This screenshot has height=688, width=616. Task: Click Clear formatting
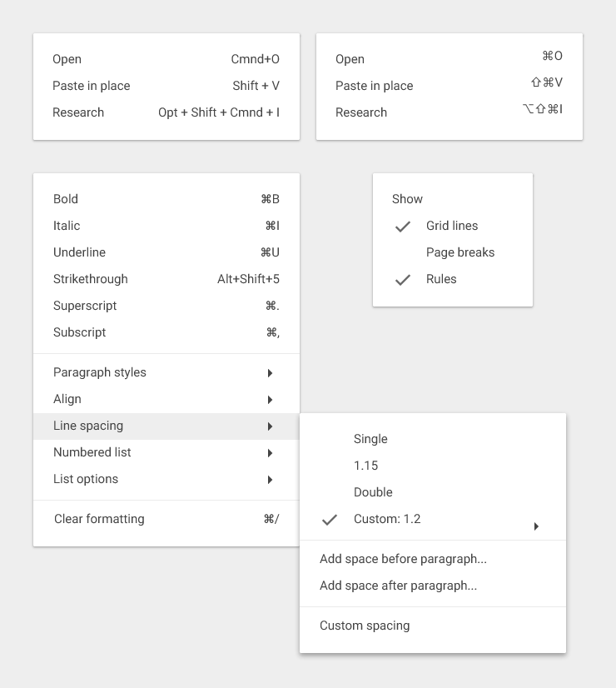(99, 519)
